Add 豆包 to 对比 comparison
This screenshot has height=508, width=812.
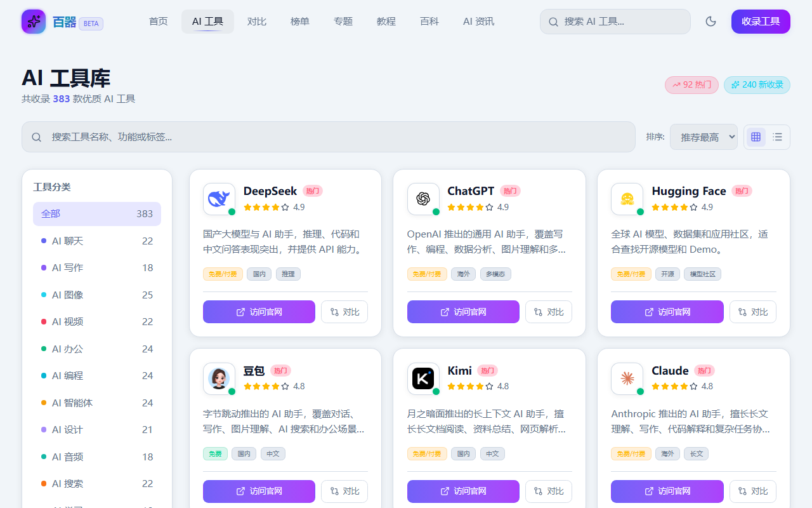pyautogui.click(x=344, y=491)
